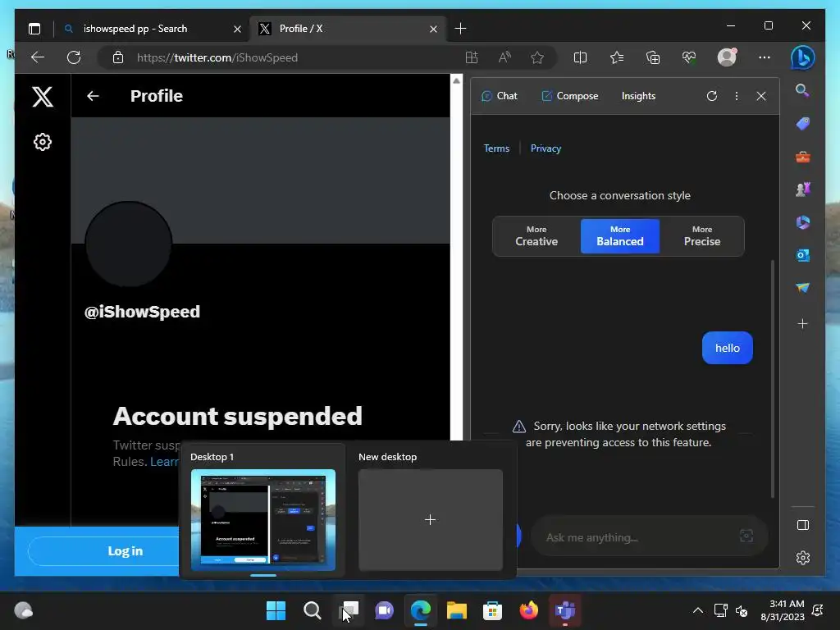
Task: Add a sidebar app with plus icon
Action: tap(802, 323)
